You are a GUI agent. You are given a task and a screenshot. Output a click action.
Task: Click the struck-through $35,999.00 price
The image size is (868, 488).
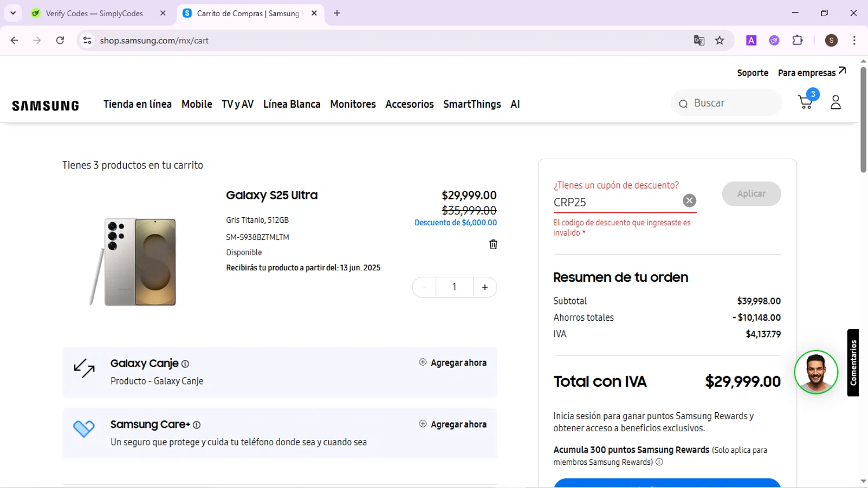click(x=469, y=210)
